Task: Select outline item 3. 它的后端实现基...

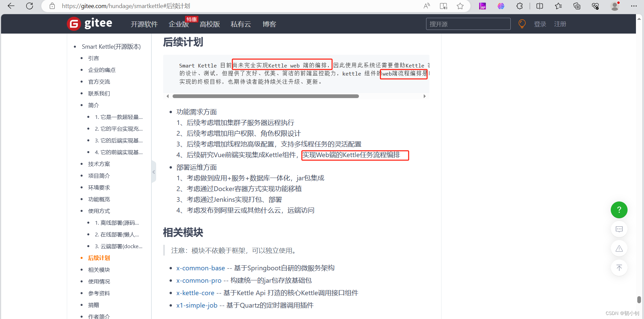Action: tap(119, 140)
